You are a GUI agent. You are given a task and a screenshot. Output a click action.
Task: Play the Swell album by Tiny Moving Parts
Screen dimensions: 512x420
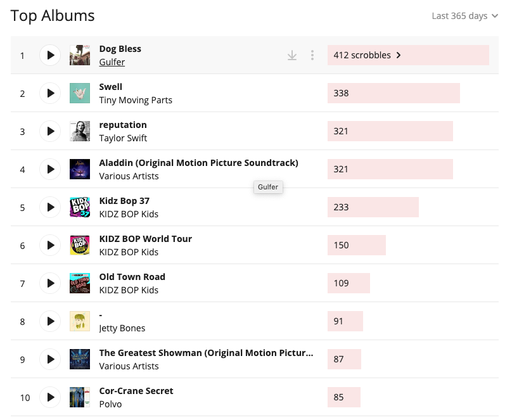(50, 93)
